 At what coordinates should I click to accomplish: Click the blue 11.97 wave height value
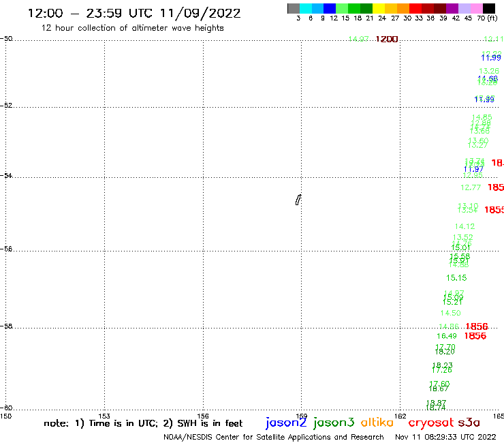[473, 169]
